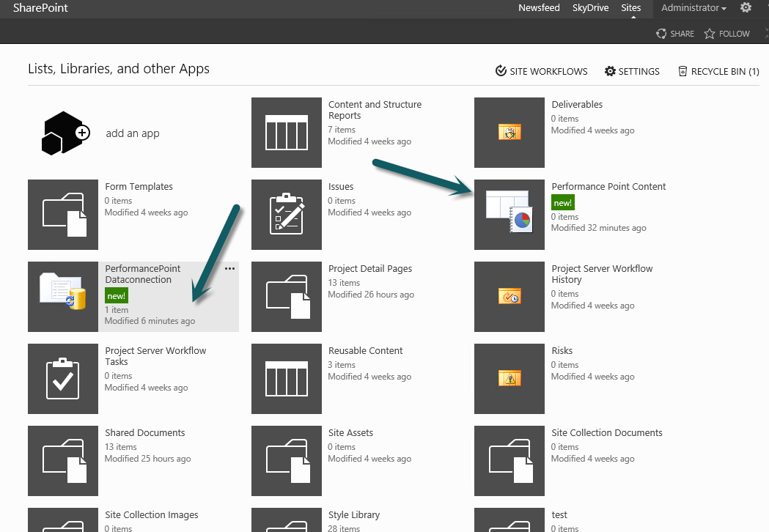The image size is (769, 532).
Task: Open Shared Documents title link
Action: click(144, 432)
